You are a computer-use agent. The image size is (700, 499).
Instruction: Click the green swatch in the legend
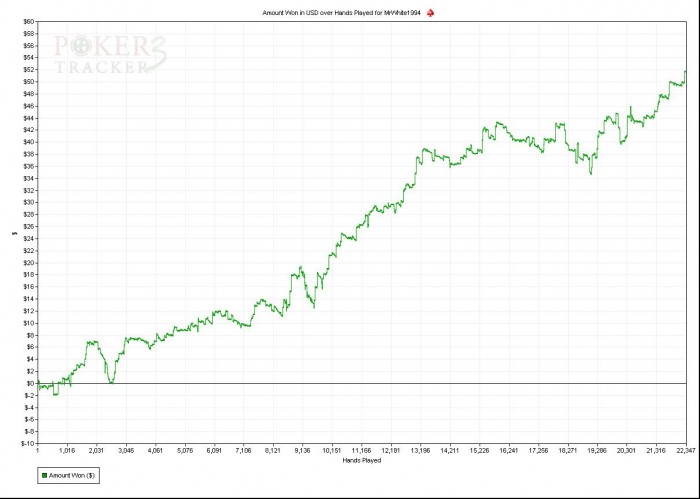44,475
